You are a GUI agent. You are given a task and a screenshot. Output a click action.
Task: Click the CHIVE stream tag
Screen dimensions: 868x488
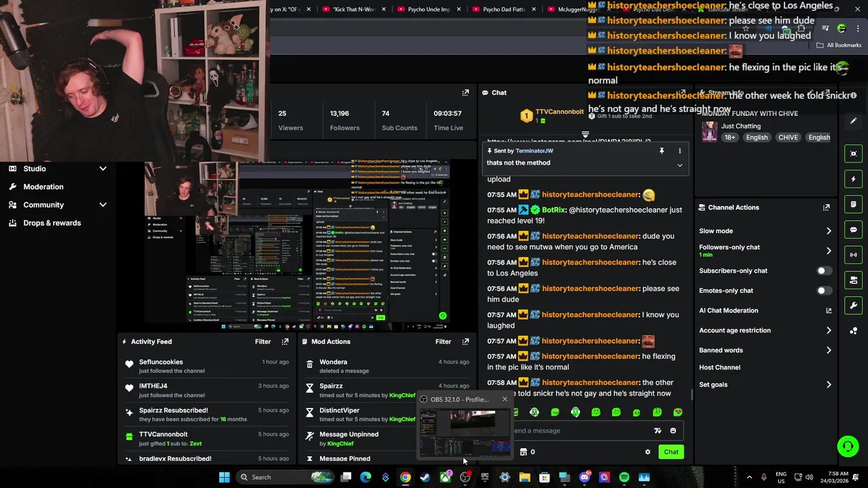(x=788, y=138)
